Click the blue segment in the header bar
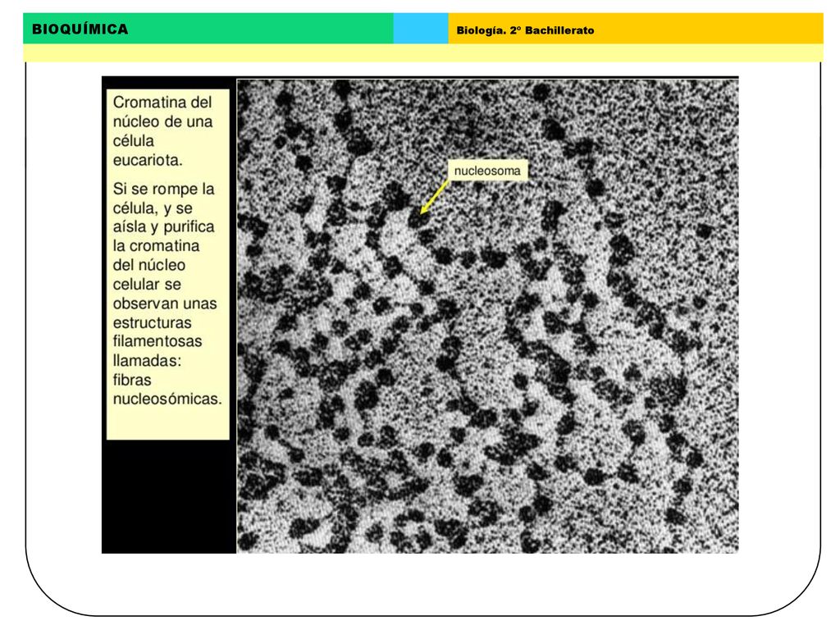The width and height of the screenshot is (840, 630). pos(421,29)
